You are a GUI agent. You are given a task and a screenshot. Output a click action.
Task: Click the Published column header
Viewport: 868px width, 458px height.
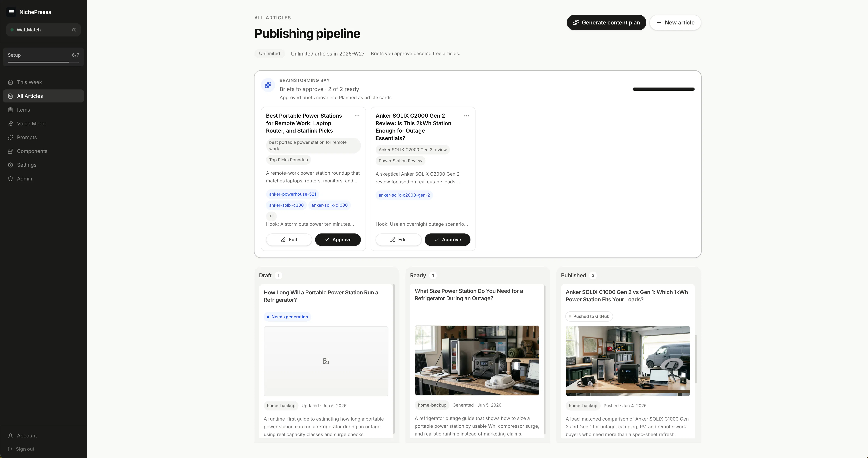573,276
